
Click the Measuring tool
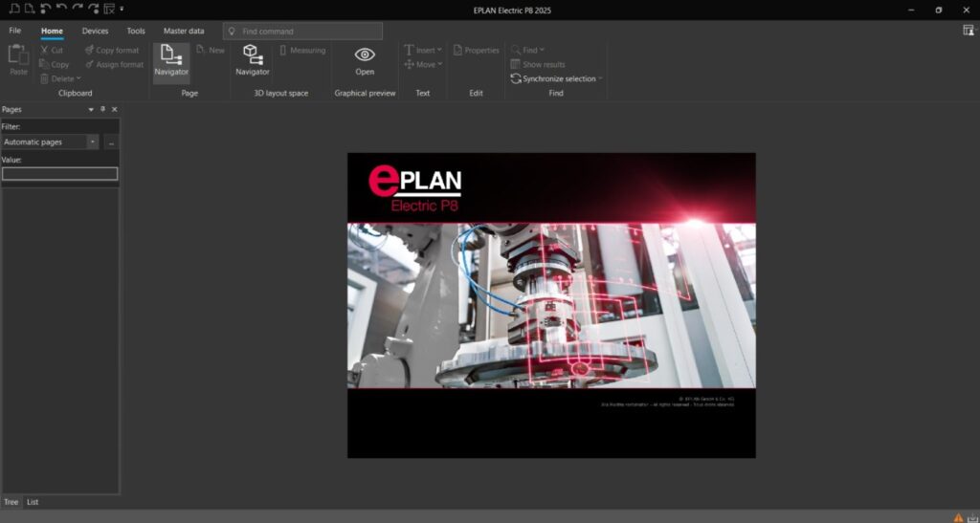click(302, 50)
